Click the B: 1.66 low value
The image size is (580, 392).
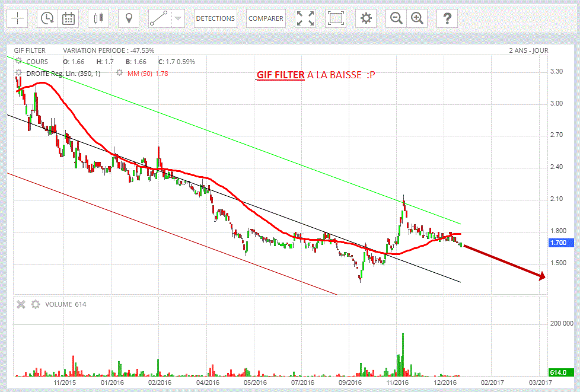point(136,62)
